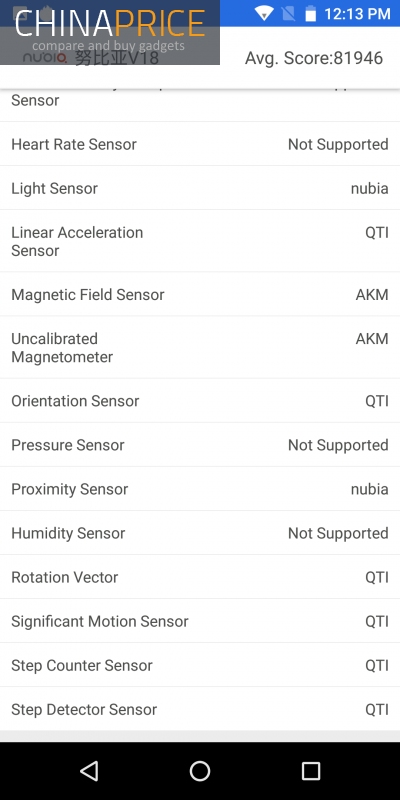Tap the Proximity Sensor entry

[x=200, y=488]
